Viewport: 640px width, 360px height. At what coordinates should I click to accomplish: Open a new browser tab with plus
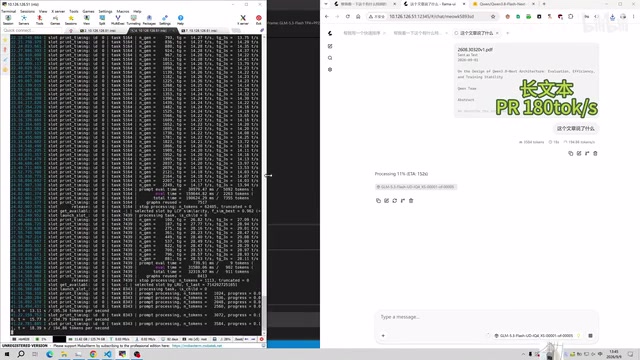point(544,4)
